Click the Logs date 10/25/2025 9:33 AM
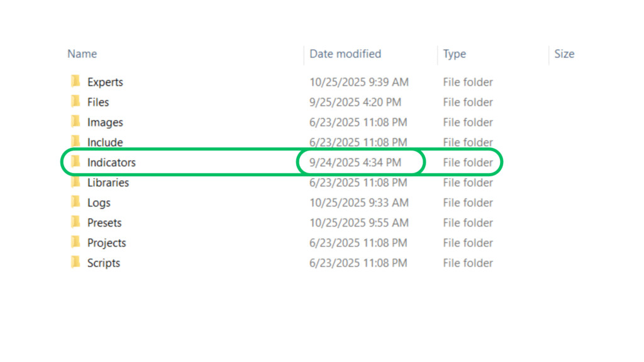644x362 pixels. tap(359, 203)
